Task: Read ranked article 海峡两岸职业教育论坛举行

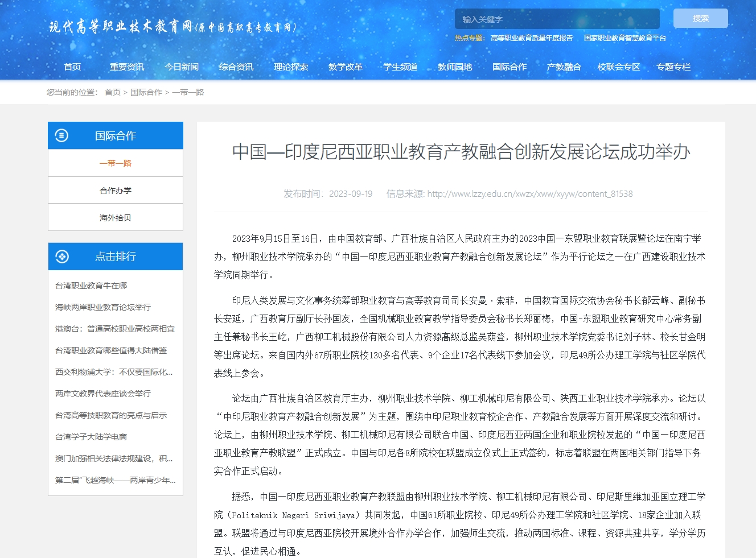Action: click(x=103, y=307)
